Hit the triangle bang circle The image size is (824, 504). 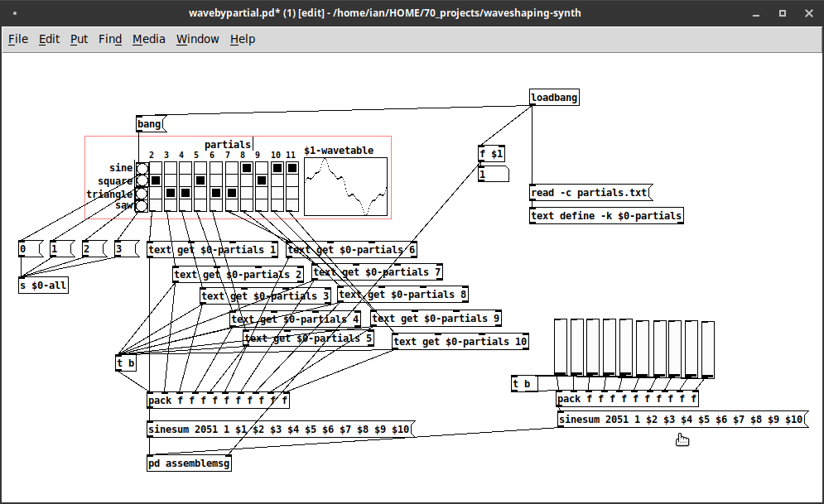pos(142,194)
